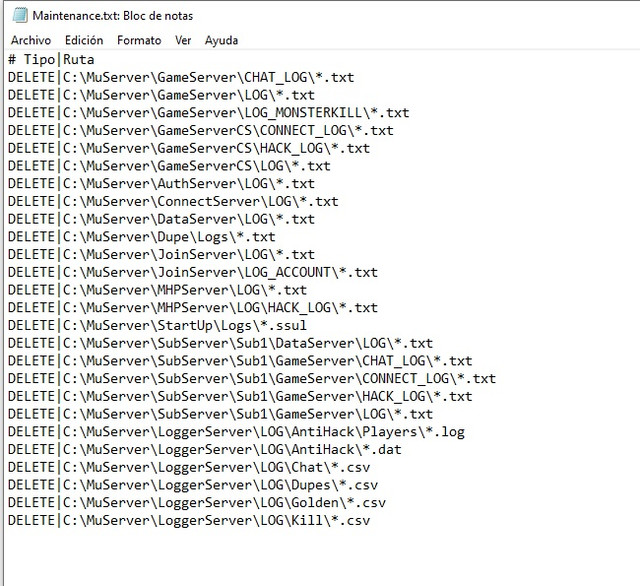Click the Dupe\Logs\*.txt line
Screen dimensions: 640x586
tap(142, 237)
